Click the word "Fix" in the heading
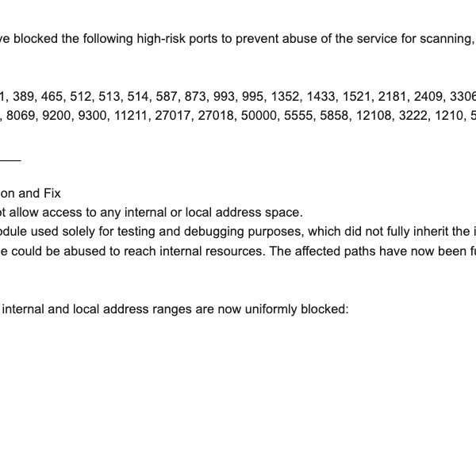Screen dimensions: 476x453 pyautogui.click(x=51, y=194)
